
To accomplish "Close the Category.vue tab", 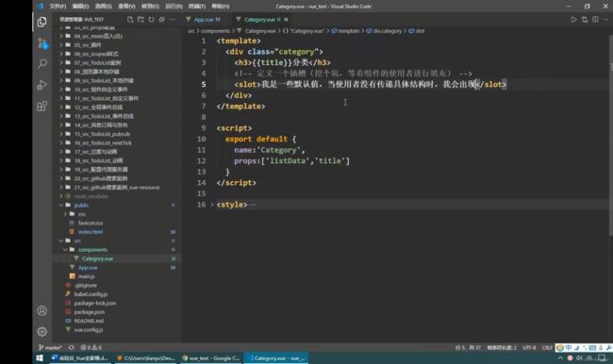I will pyautogui.click(x=286, y=19).
